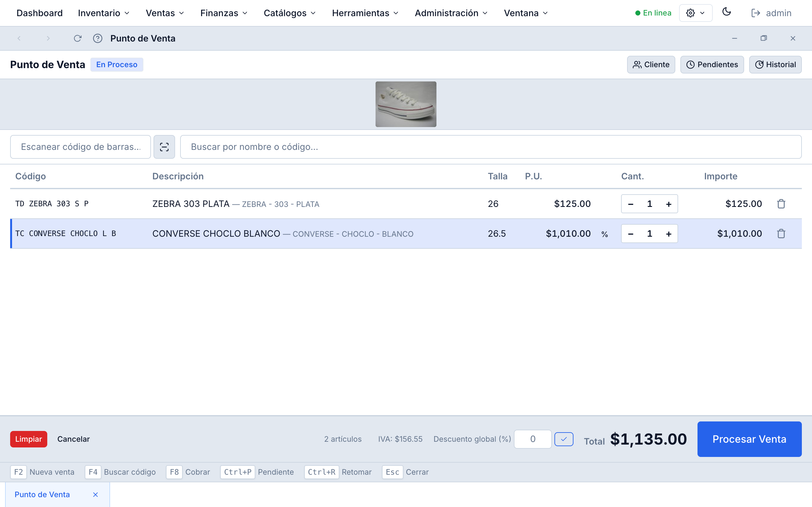Open the Dashboard menu item
The height and width of the screenshot is (507, 812).
click(x=40, y=13)
